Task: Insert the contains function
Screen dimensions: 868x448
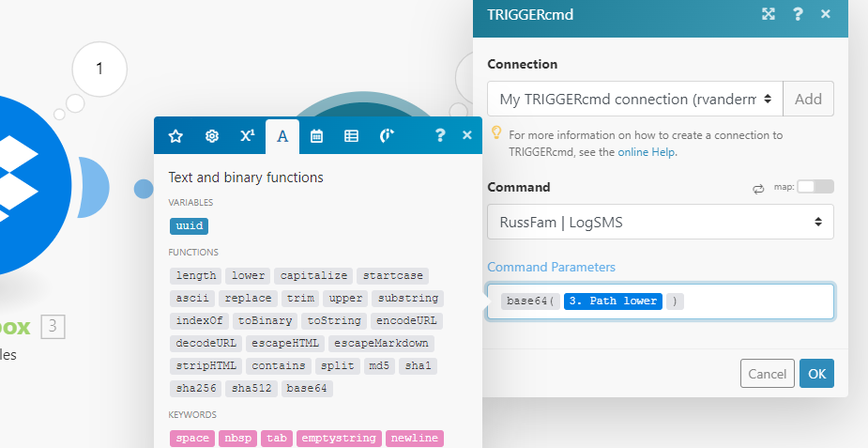Action: coord(279,366)
